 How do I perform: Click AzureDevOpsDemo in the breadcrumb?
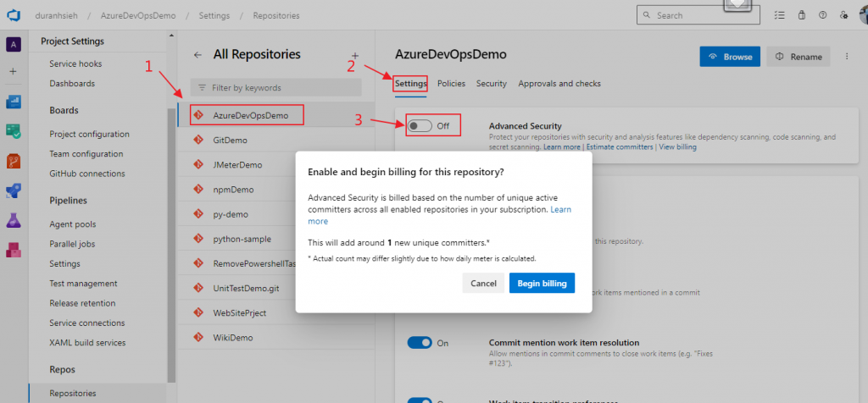tap(138, 15)
